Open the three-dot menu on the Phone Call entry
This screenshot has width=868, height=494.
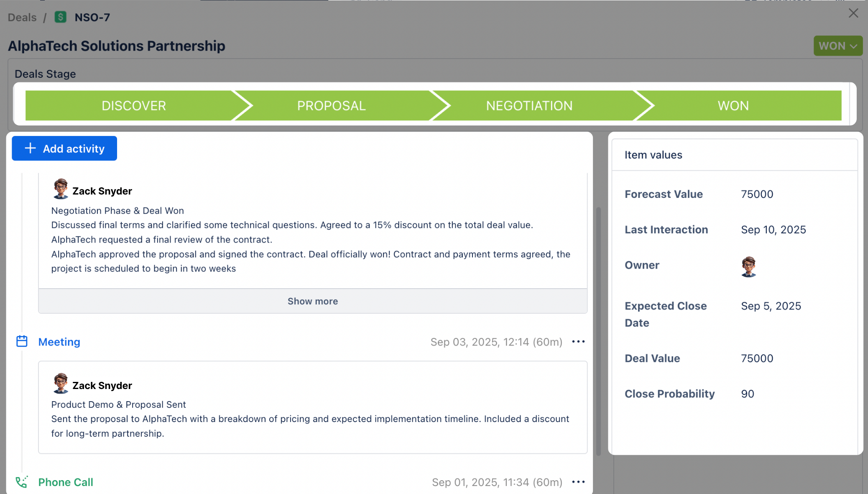tap(578, 482)
